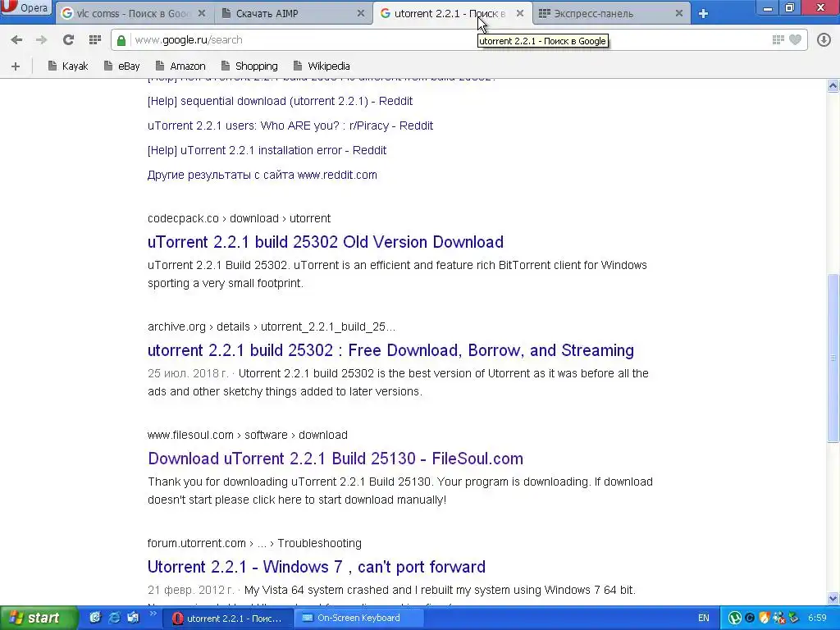Open the downloads arrow icon
840x630 pixels.
824,39
